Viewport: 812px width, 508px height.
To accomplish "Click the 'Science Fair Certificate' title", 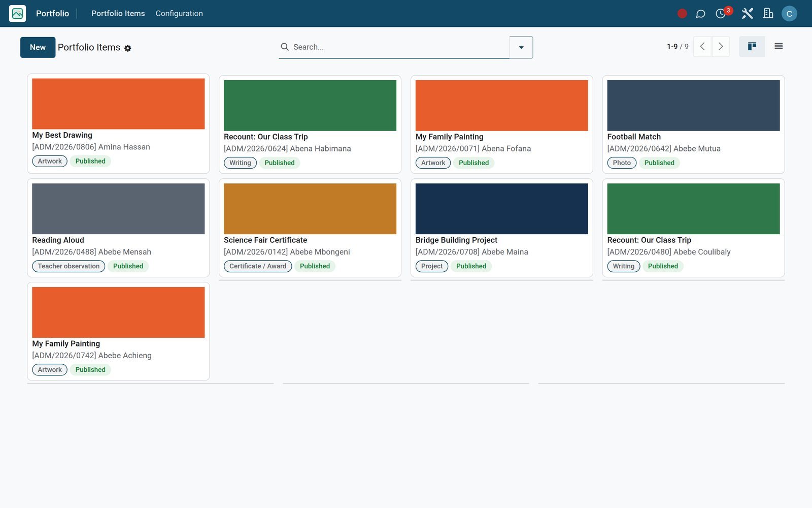I will [265, 240].
